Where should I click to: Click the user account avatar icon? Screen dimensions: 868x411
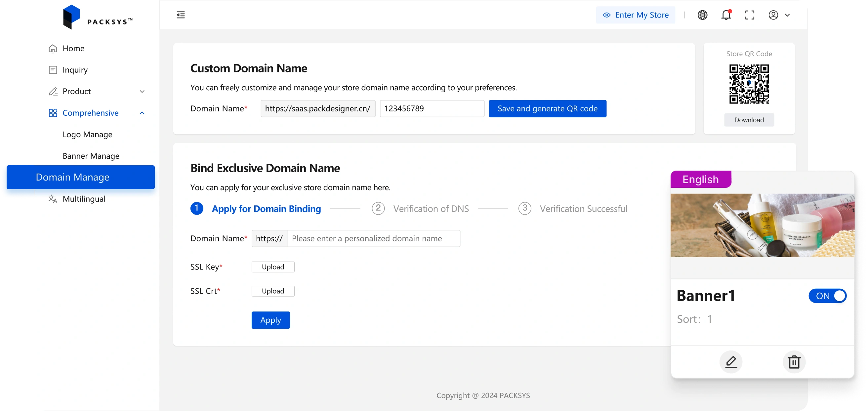click(x=773, y=15)
